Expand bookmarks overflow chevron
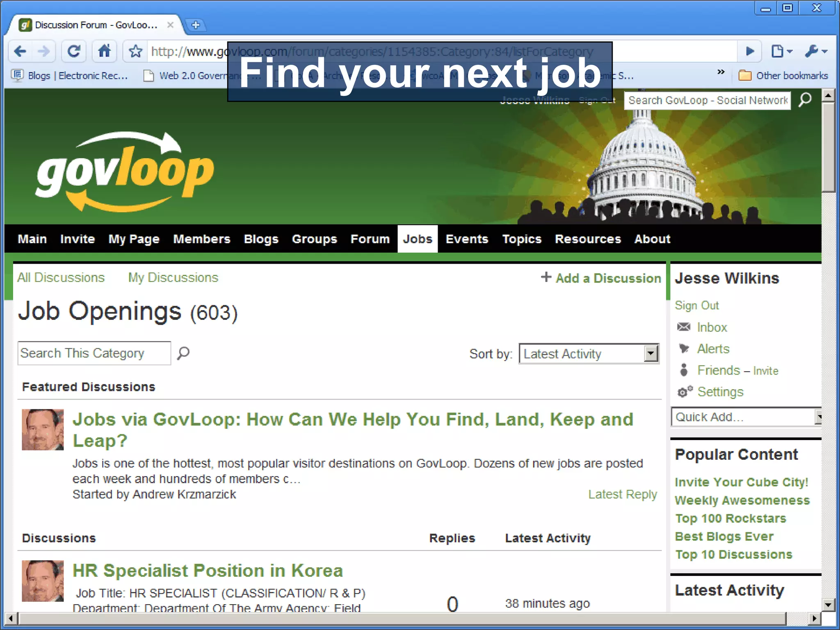 (x=721, y=72)
